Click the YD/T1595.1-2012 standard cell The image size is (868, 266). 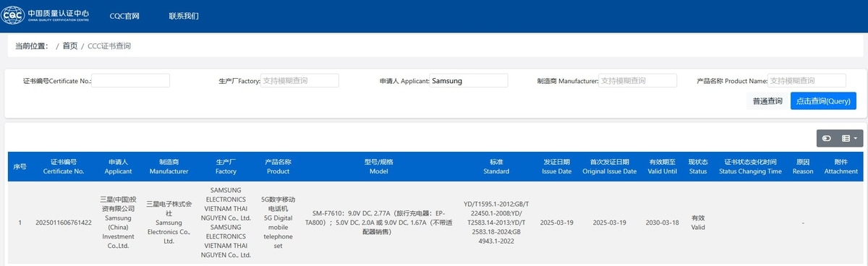tap(496, 222)
